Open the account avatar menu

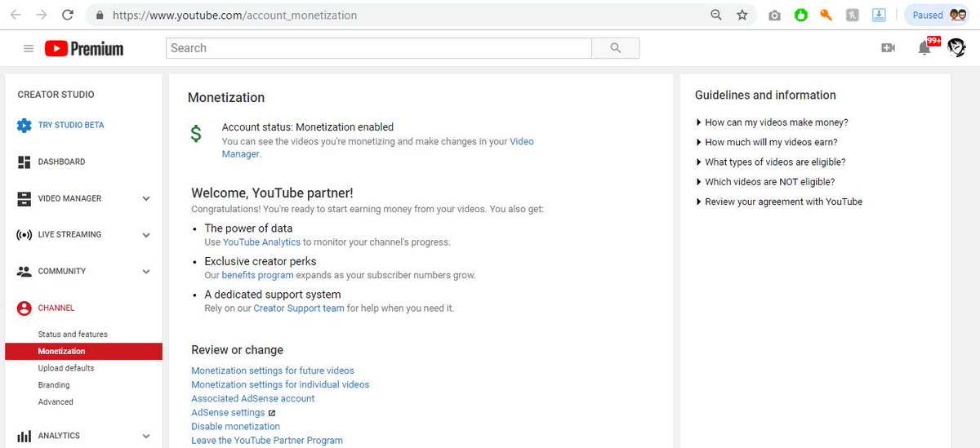[x=957, y=48]
